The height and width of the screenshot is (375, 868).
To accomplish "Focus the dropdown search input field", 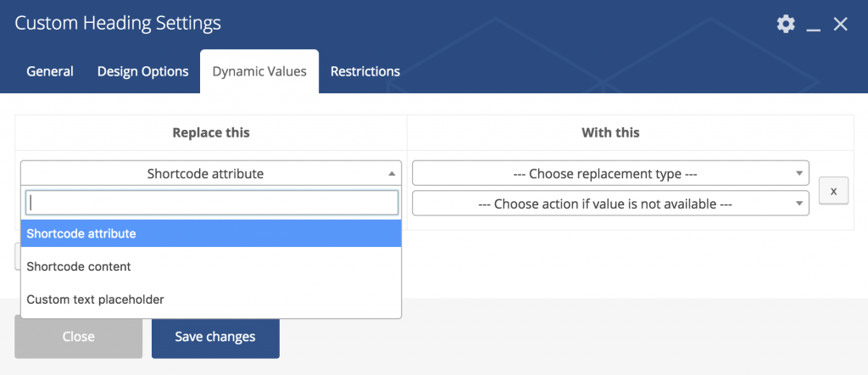I will coord(212,203).
